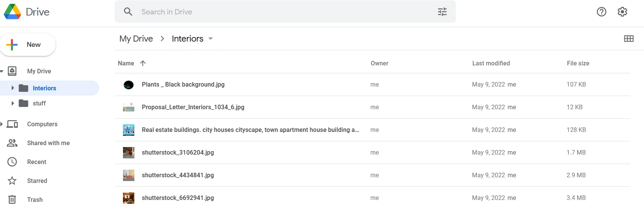
Task: Select My Drive in sidebar
Action: click(39, 71)
